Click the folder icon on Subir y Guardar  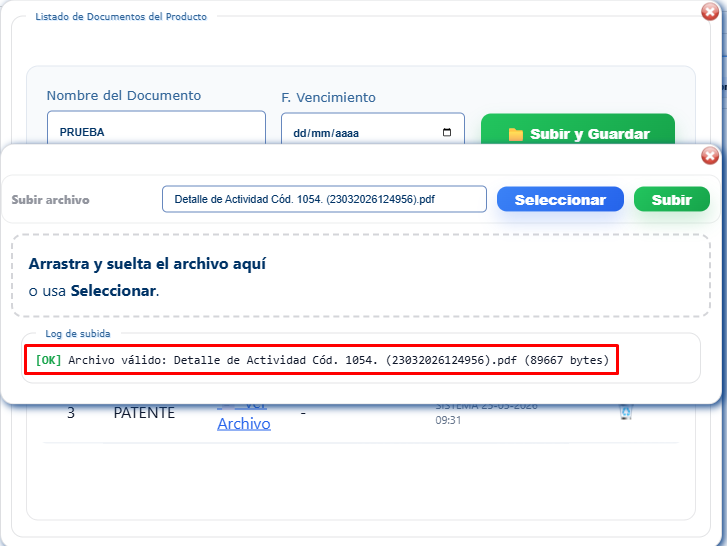click(516, 134)
